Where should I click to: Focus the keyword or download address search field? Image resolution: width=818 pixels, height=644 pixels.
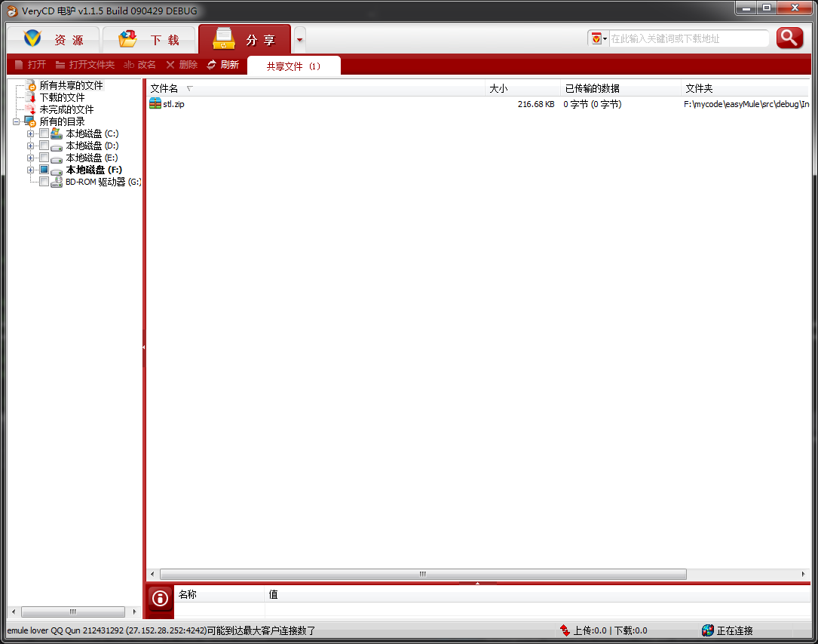click(x=688, y=38)
